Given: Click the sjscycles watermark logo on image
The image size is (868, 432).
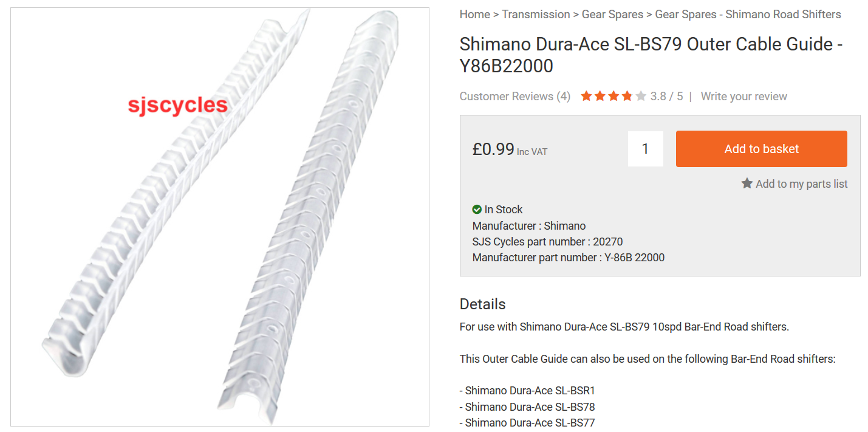Looking at the screenshot, I should [x=177, y=105].
